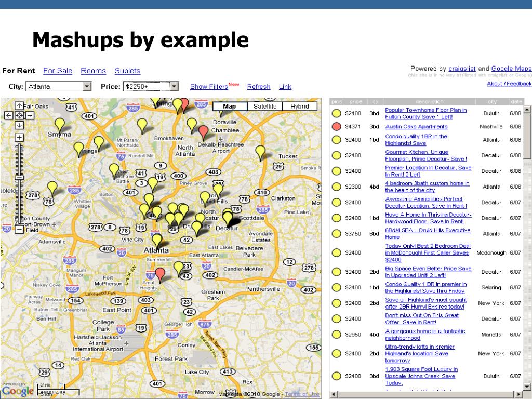Pan the map right with the arrow

30,116
